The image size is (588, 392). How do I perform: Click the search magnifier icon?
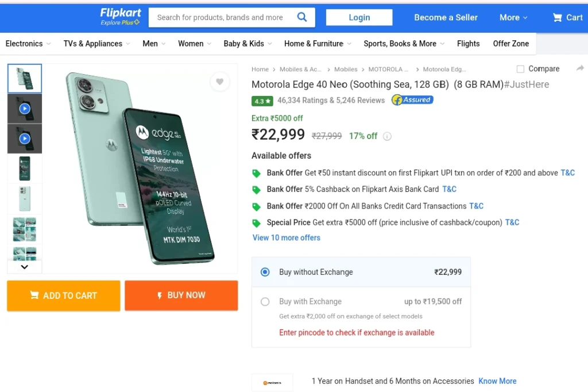click(302, 17)
